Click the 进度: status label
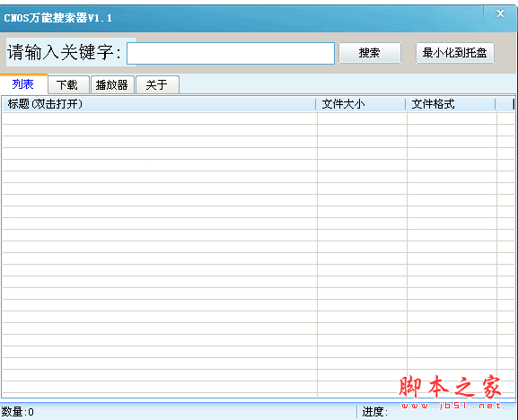Screen dimensions: 518x420 pyautogui.click(x=375, y=412)
